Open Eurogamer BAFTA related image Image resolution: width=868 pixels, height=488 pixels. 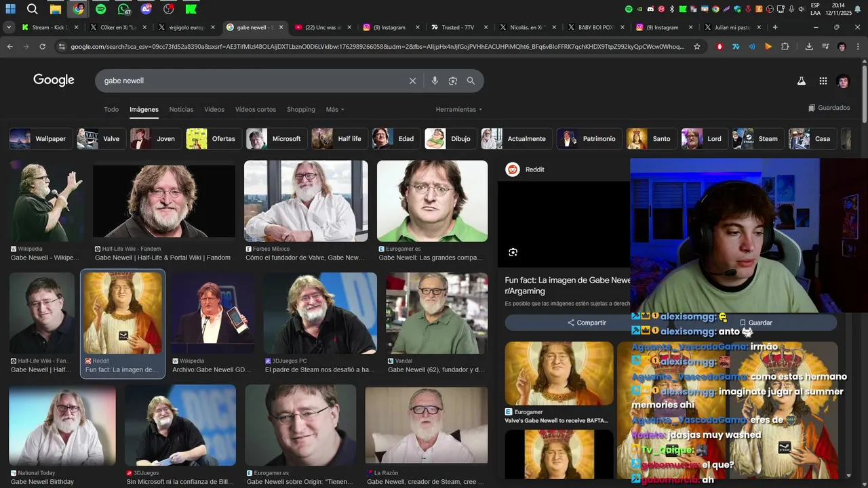559,373
